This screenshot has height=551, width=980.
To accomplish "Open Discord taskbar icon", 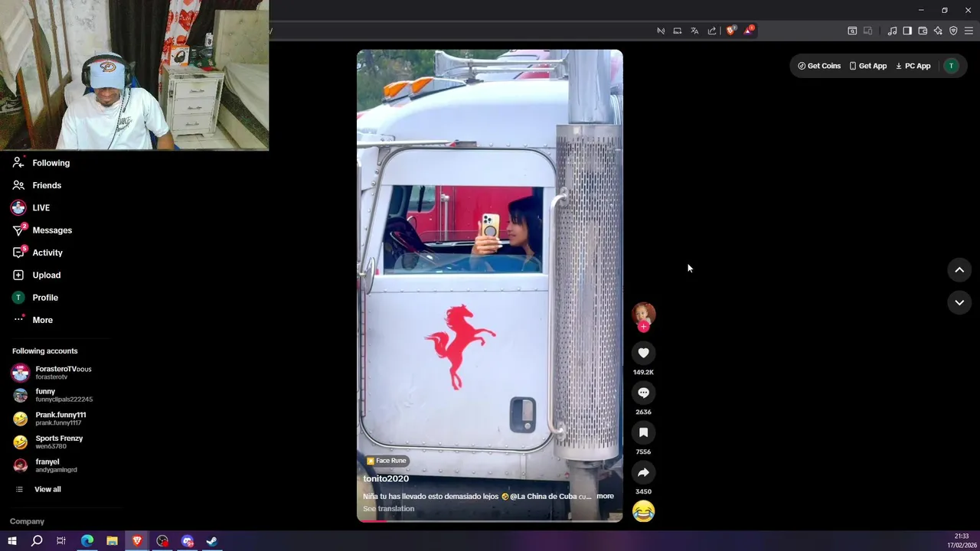I will pos(187,541).
